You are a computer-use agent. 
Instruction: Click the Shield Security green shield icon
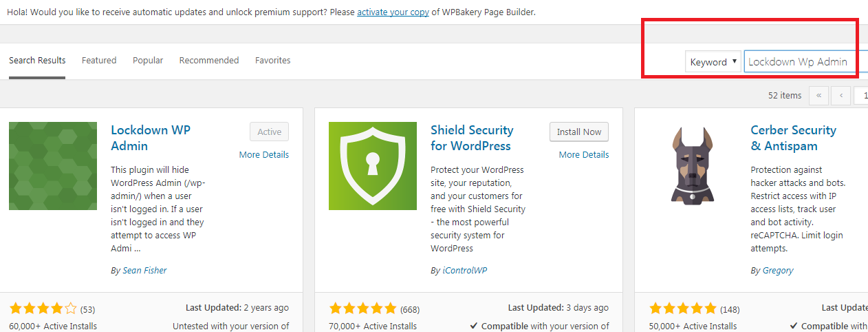[373, 166]
